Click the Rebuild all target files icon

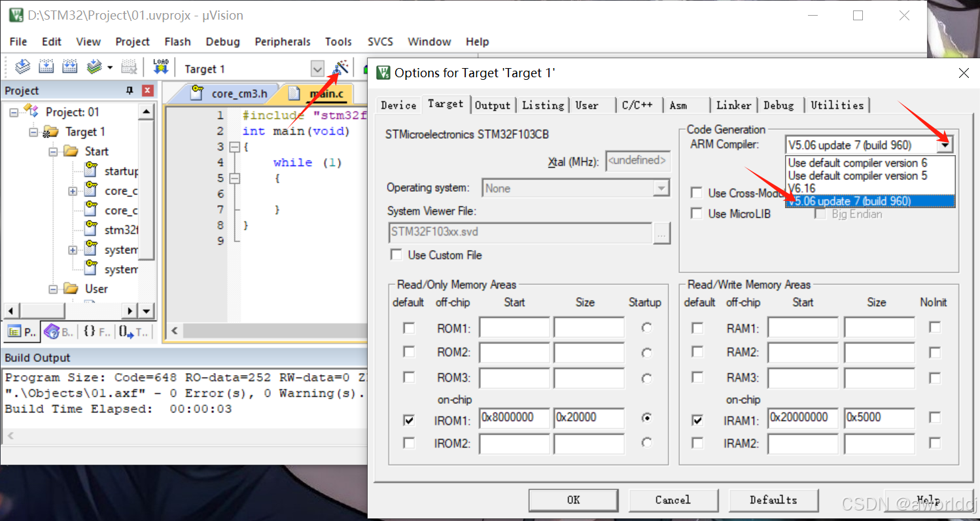tap(69, 67)
